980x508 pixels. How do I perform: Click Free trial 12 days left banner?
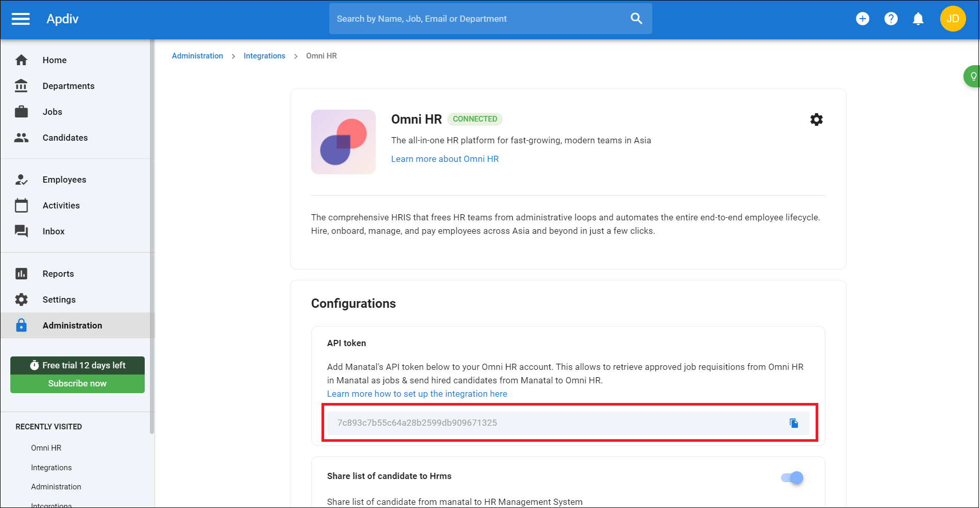(x=78, y=365)
